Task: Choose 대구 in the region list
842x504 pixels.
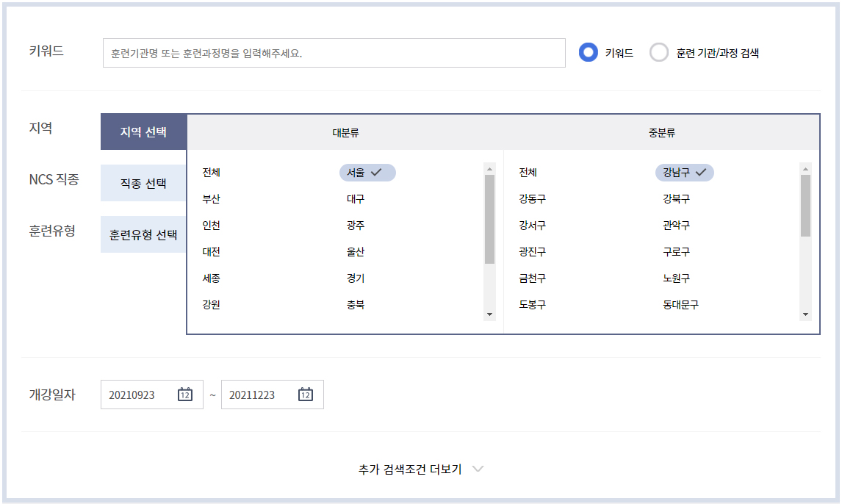Action: [356, 198]
